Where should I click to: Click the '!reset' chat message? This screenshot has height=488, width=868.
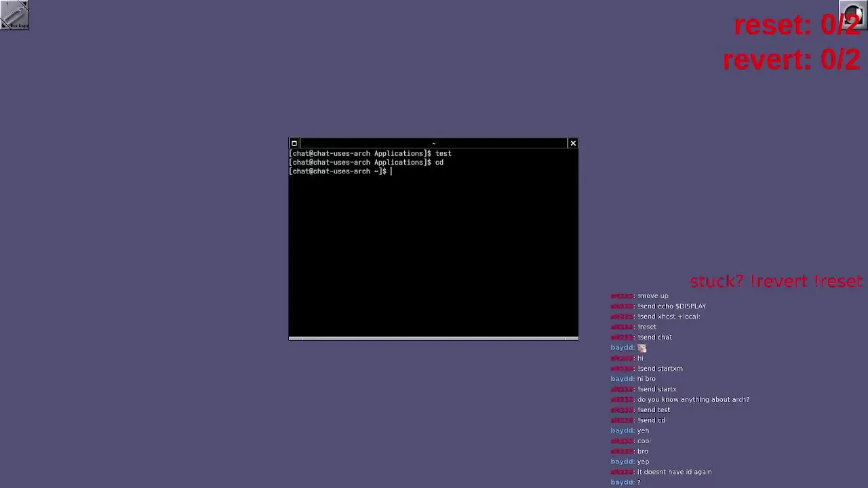647,327
